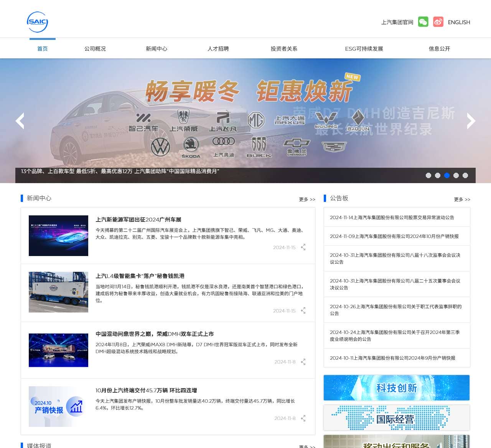Open 人才招聘 navigation menu
This screenshot has width=491, height=448.
click(218, 49)
